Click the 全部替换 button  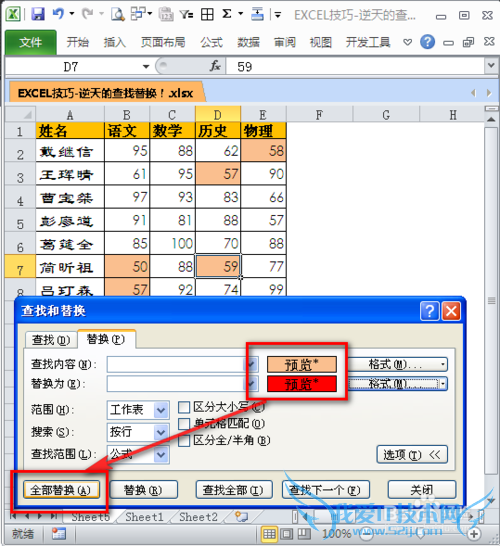pyautogui.click(x=61, y=490)
